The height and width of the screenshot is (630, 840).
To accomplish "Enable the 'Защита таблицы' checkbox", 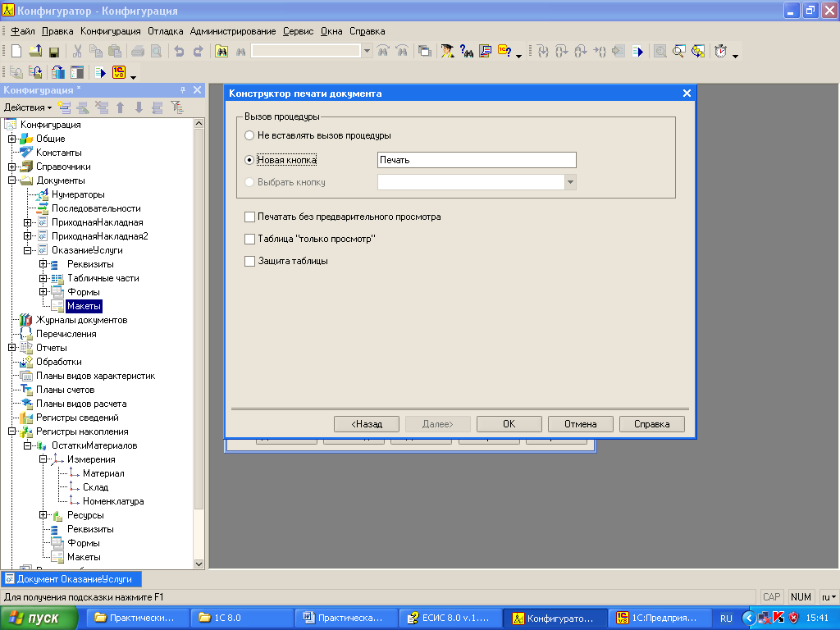I will pyautogui.click(x=249, y=261).
